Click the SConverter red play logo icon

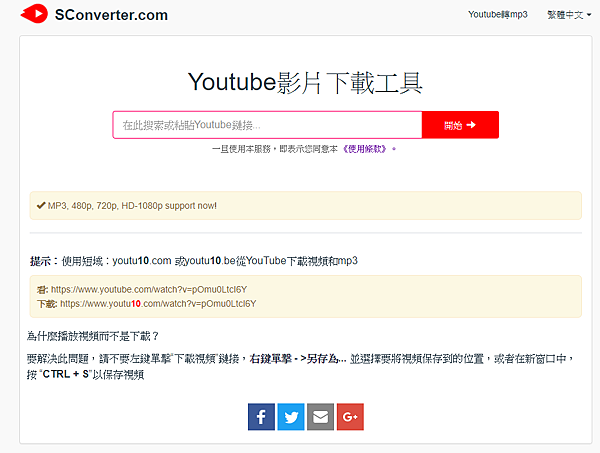pos(34,14)
